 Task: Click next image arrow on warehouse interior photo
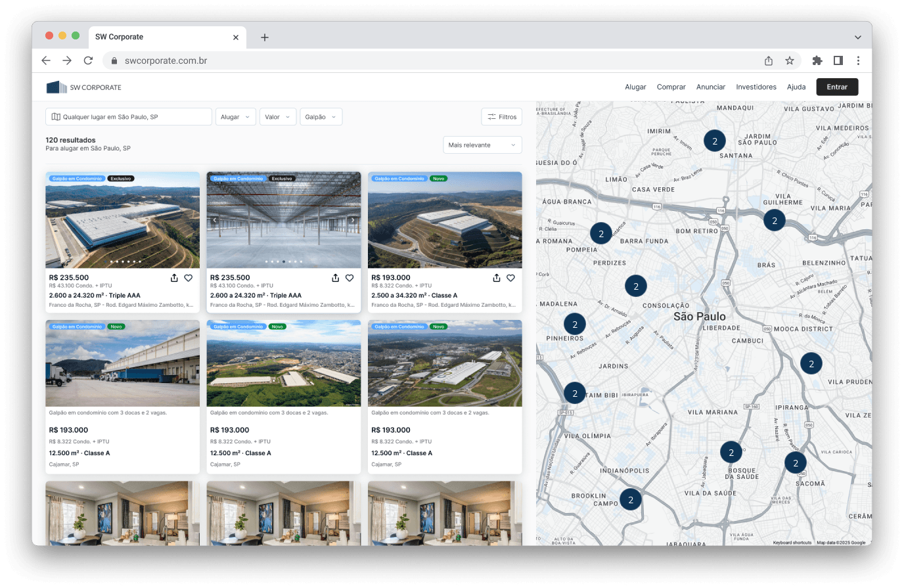pos(353,221)
